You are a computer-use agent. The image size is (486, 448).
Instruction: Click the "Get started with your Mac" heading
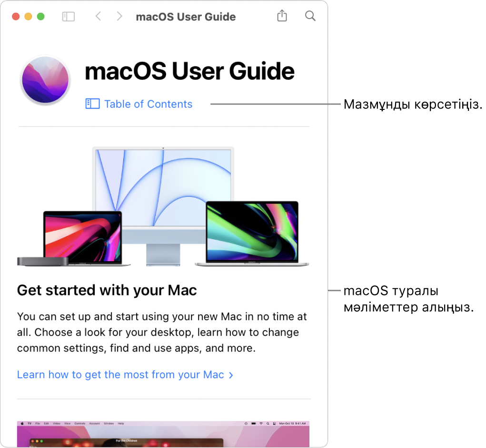click(x=107, y=291)
